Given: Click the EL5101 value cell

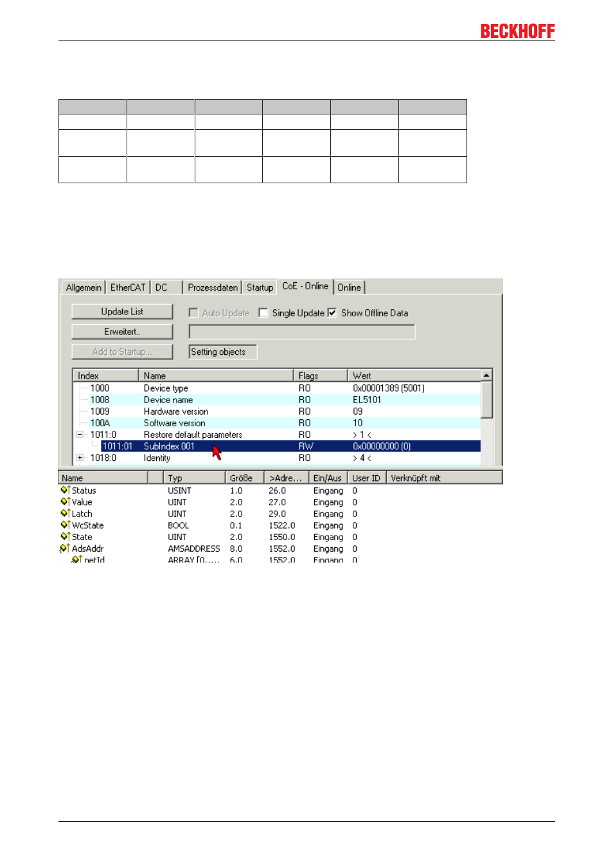Looking at the screenshot, I should click(x=367, y=400).
